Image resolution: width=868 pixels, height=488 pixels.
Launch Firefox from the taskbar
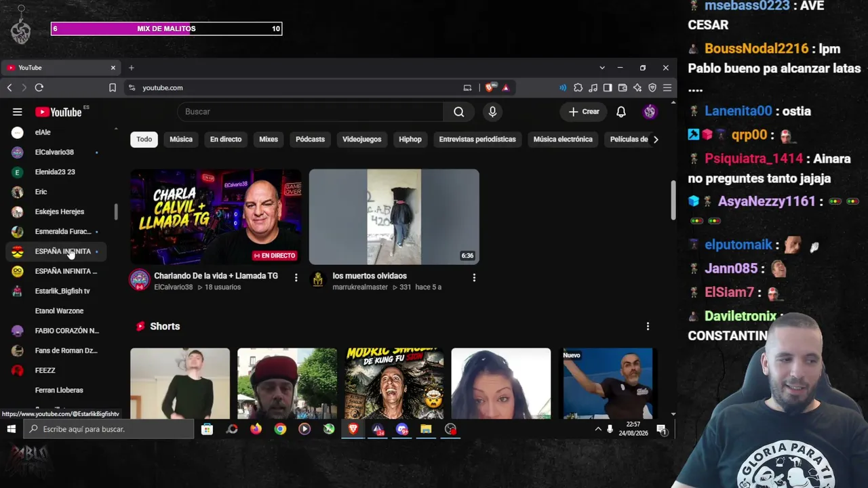click(256, 429)
